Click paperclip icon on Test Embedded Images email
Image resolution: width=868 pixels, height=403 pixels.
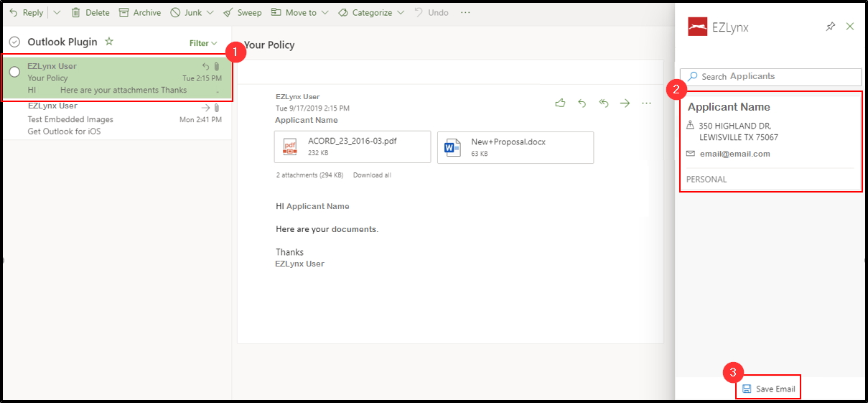pos(217,108)
